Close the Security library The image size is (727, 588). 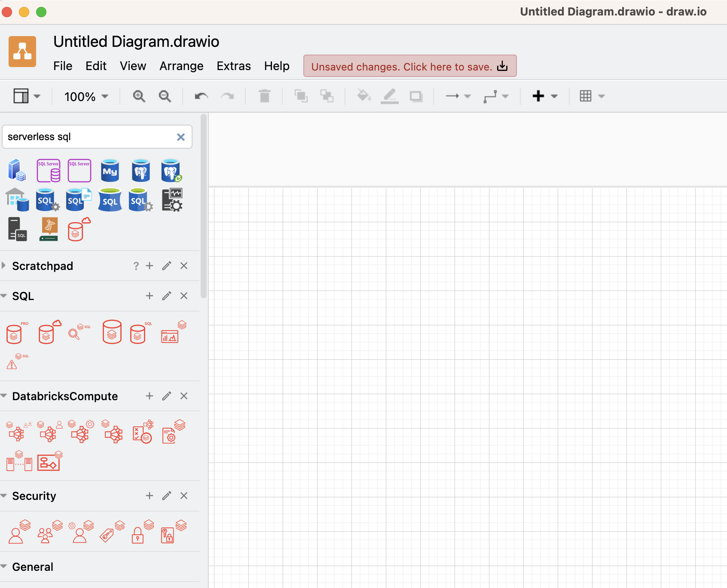pos(184,496)
